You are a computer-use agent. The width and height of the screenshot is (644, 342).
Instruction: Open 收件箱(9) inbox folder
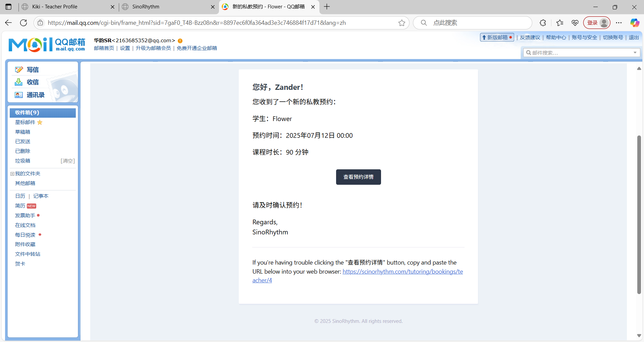(43, 113)
